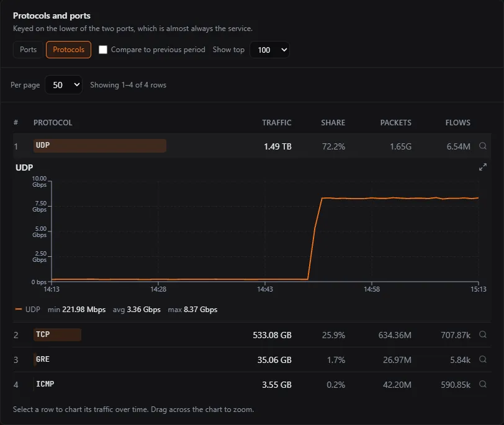The height and width of the screenshot is (425, 504).
Task: Click the 72.2% share value
Action: point(334,146)
